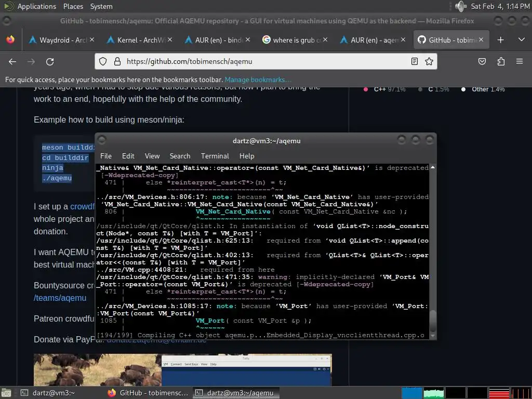The image size is (532, 399).
Task: Close the Waydroid - ArchWiki tab
Action: pos(92,39)
